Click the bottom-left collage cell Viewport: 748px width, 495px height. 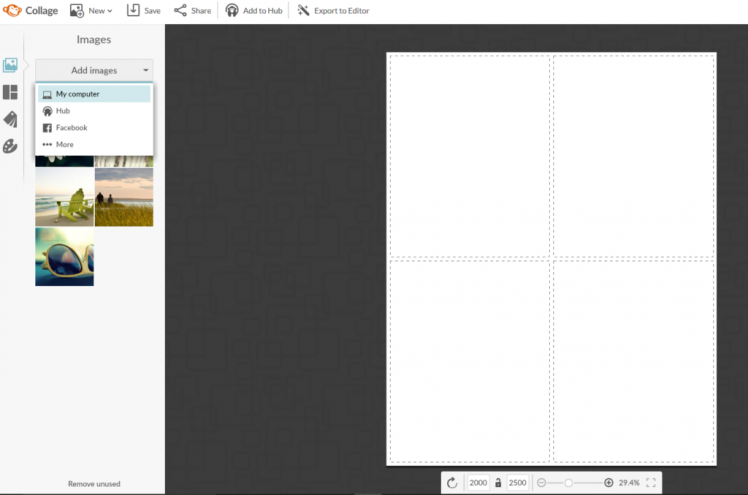click(x=470, y=361)
